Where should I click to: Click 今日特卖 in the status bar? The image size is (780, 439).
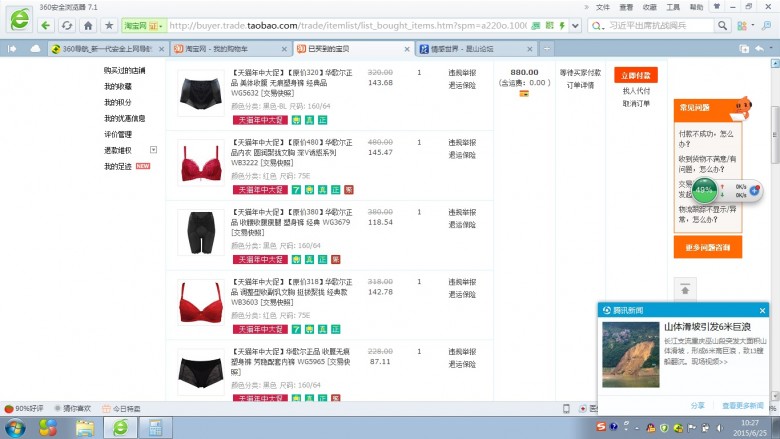click(121, 409)
